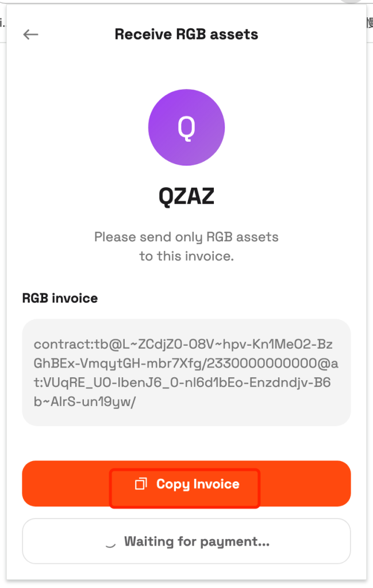Click the invoice line starting with contract:tb@L
Image resolution: width=373 pixels, height=588 pixels.
point(183,345)
